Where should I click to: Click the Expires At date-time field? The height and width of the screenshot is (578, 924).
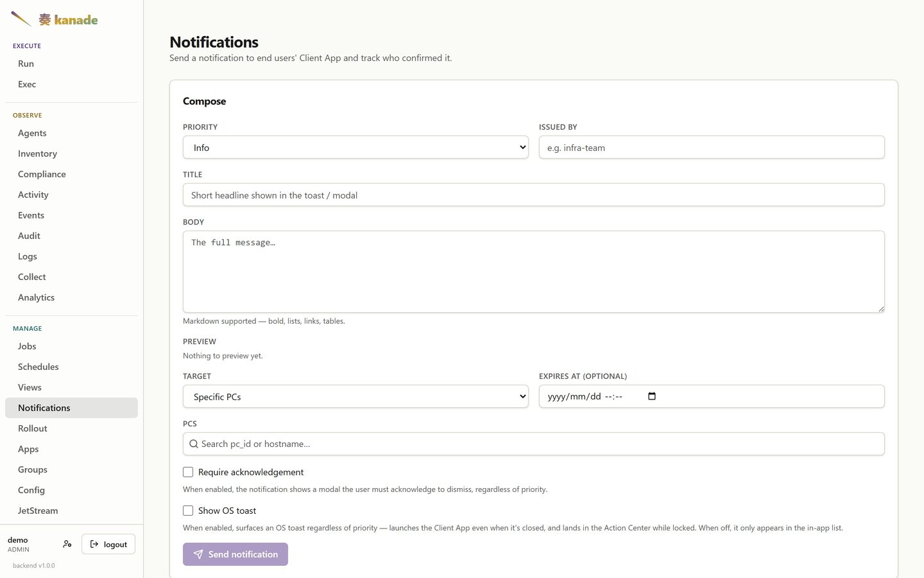712,396
